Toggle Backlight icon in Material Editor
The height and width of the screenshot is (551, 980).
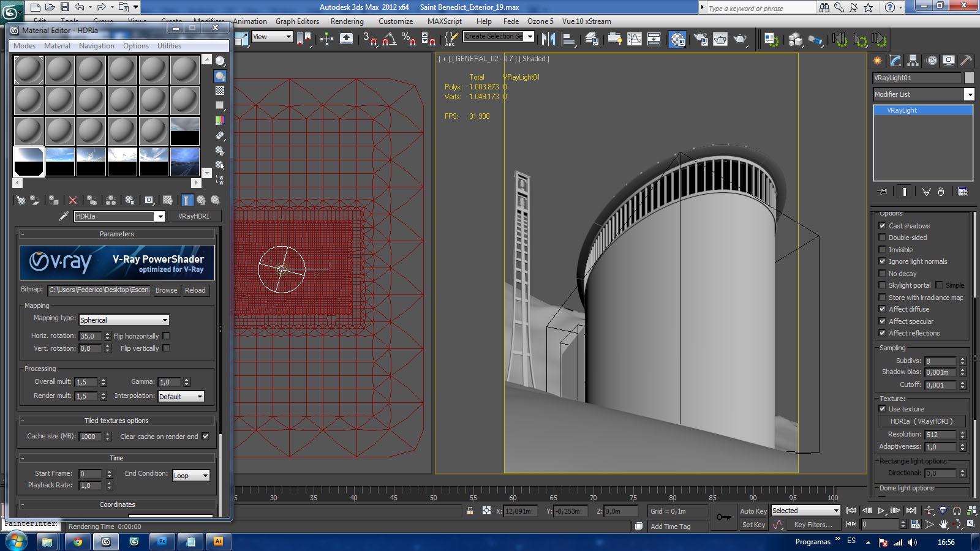(x=220, y=76)
